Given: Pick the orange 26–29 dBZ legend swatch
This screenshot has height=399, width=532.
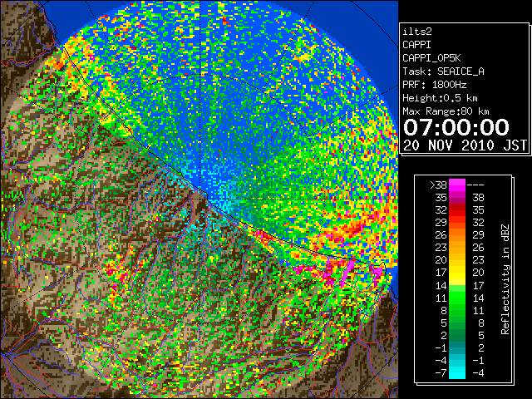Looking at the screenshot, I should tap(457, 235).
